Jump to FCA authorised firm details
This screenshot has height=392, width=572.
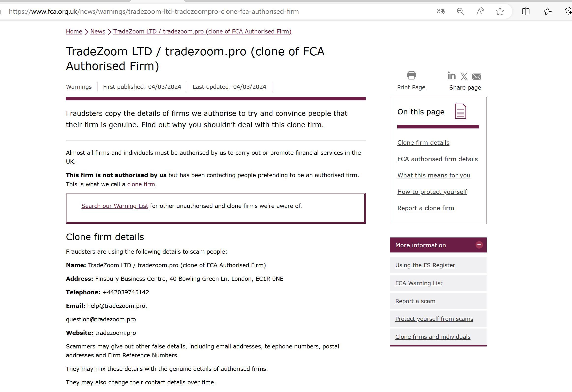coord(437,159)
